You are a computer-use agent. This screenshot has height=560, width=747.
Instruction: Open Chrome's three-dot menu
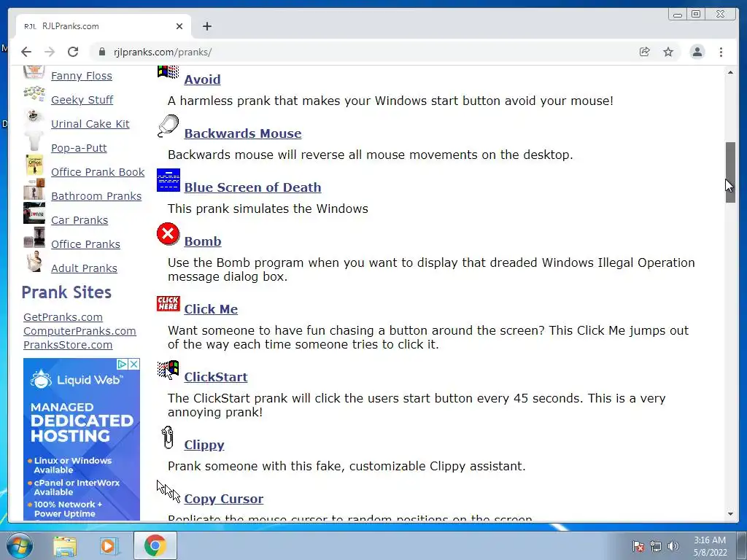point(721,52)
